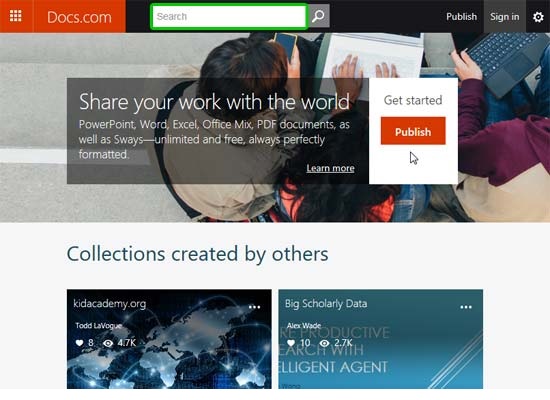Open the Big Scholarly Data collection thumbnail

[381, 339]
